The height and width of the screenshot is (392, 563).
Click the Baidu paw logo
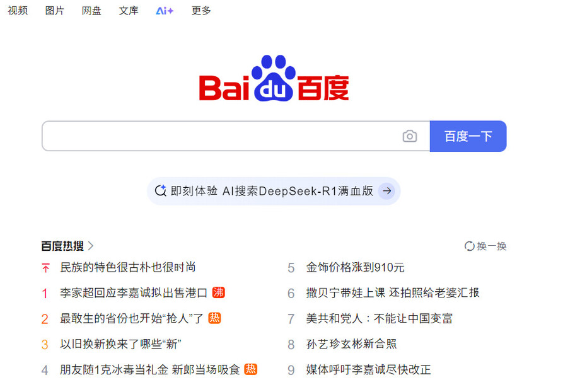(274, 78)
